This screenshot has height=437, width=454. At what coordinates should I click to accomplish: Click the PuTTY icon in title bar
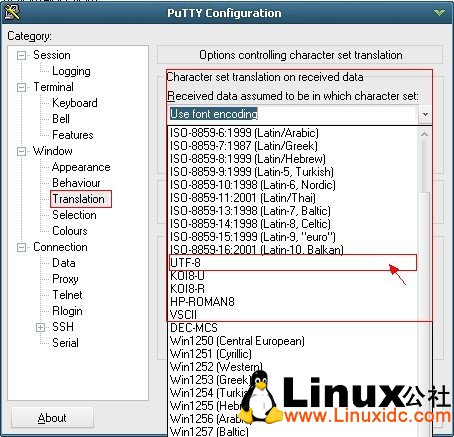click(x=12, y=12)
